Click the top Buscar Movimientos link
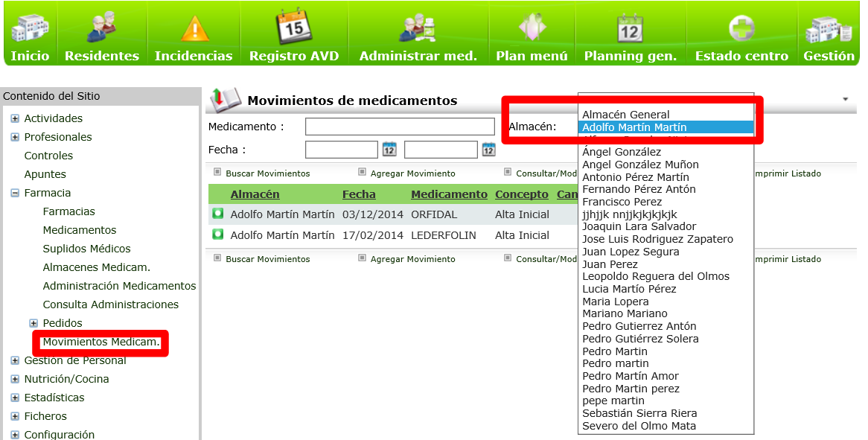This screenshot has height=440, width=868. 267,173
